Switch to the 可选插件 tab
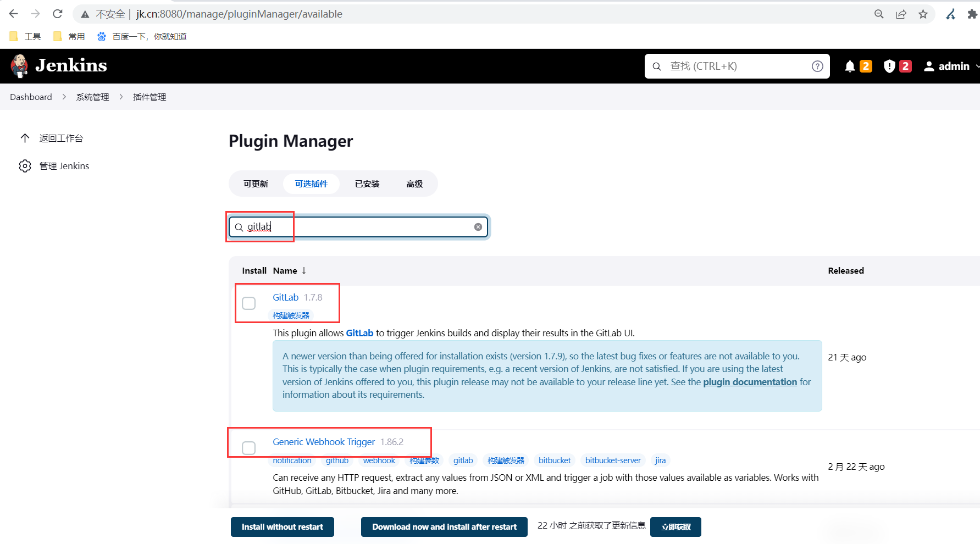Screen dimensions: 980x544 pos(311,184)
